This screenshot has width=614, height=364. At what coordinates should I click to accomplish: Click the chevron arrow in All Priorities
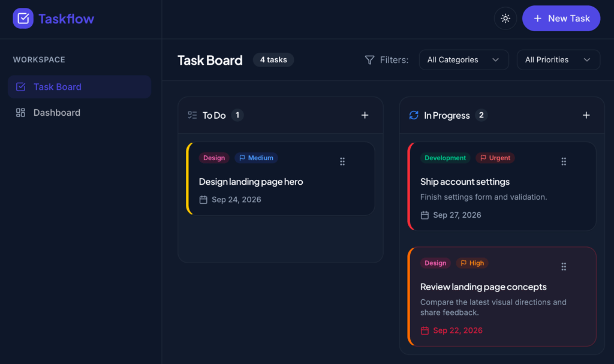pyautogui.click(x=586, y=60)
